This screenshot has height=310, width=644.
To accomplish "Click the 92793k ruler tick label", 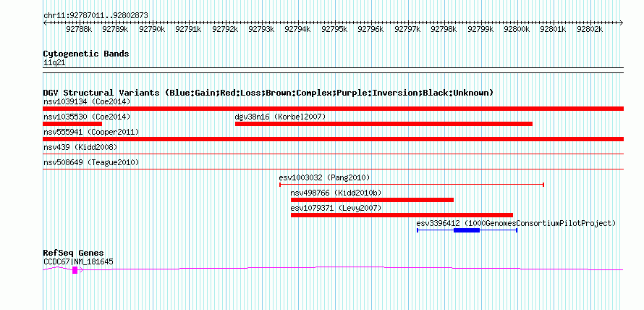I will (262, 29).
